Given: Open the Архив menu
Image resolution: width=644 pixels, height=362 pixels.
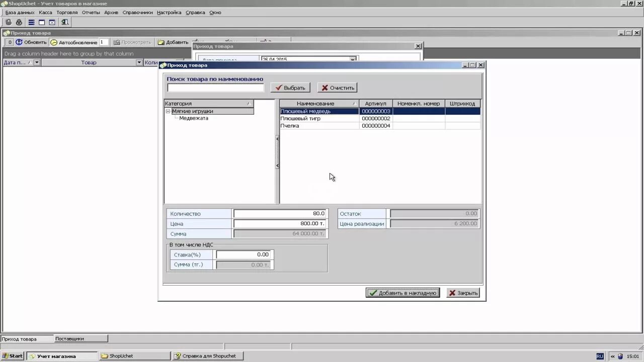Looking at the screenshot, I should coord(111,13).
